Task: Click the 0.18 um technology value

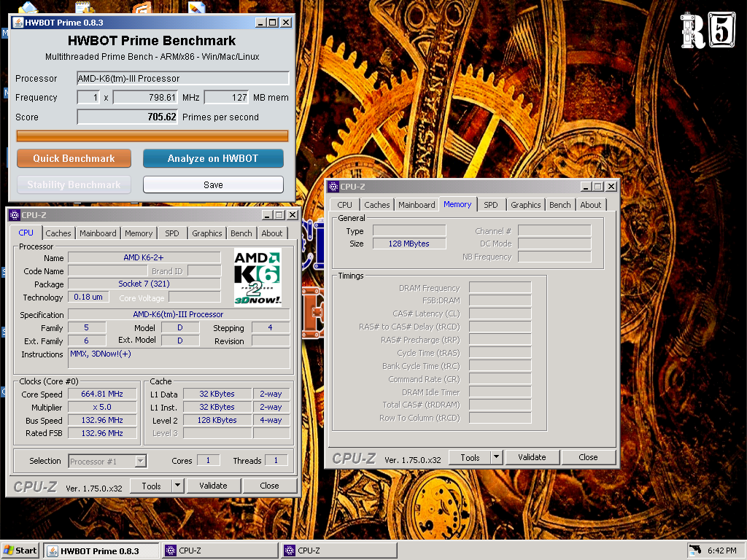Action: click(x=88, y=297)
